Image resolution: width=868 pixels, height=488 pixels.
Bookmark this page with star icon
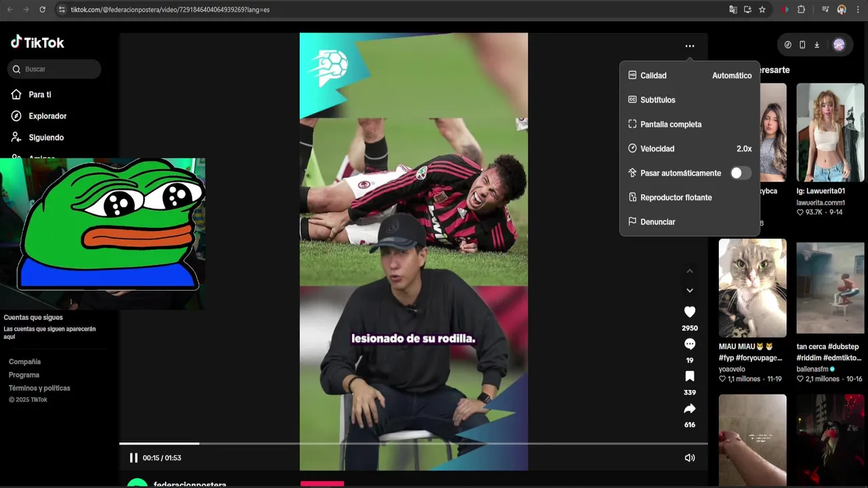tap(762, 9)
